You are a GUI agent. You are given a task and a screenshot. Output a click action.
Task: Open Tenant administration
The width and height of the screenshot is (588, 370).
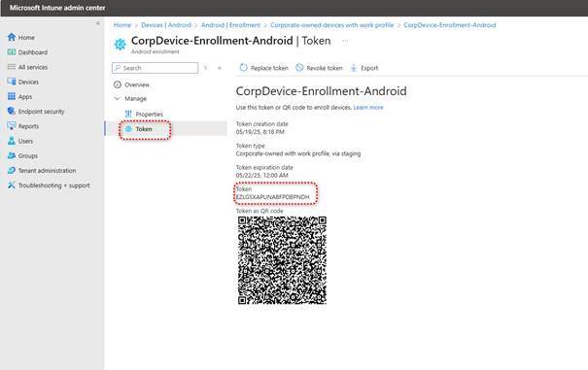click(42, 171)
